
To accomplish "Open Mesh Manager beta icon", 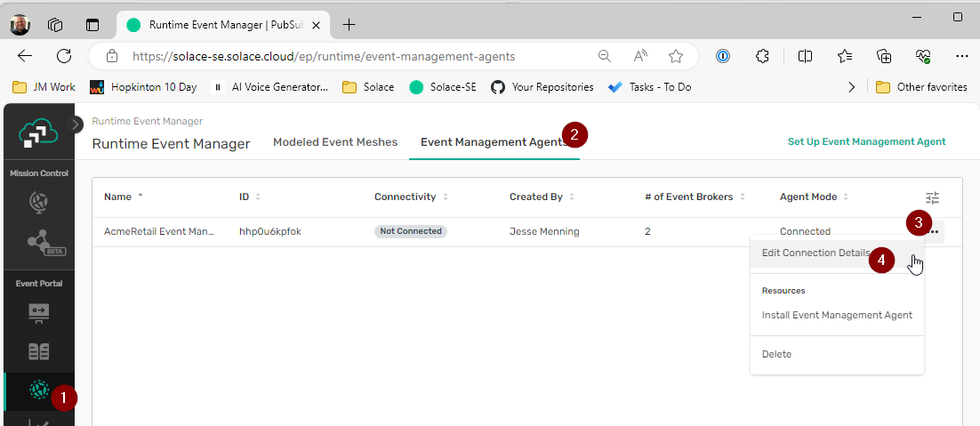I will 38,241.
